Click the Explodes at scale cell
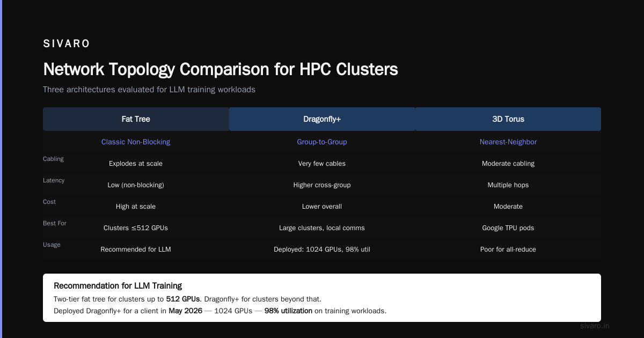The width and height of the screenshot is (644, 338). [x=136, y=164]
